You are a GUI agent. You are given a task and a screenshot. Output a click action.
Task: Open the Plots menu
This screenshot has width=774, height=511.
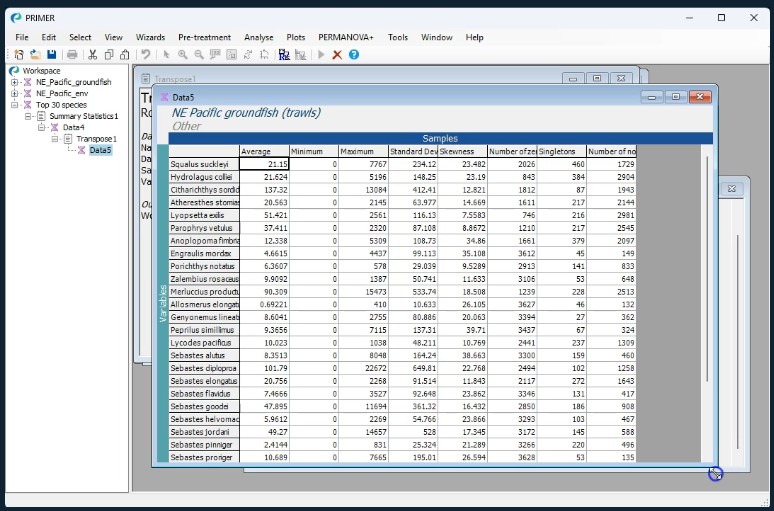296,37
